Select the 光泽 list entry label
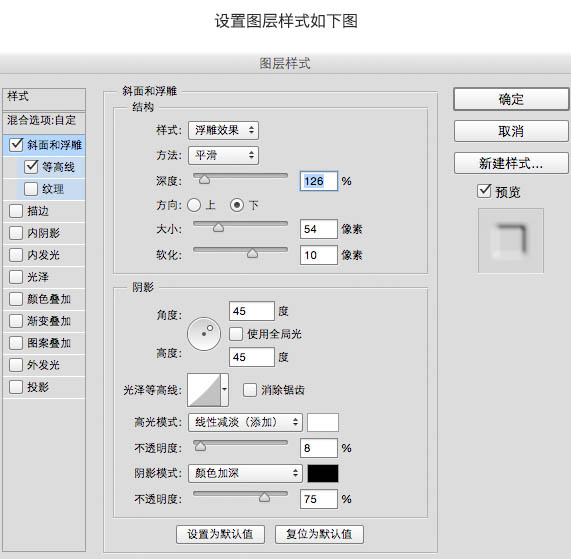Screen dimensions: 571x559 38,277
